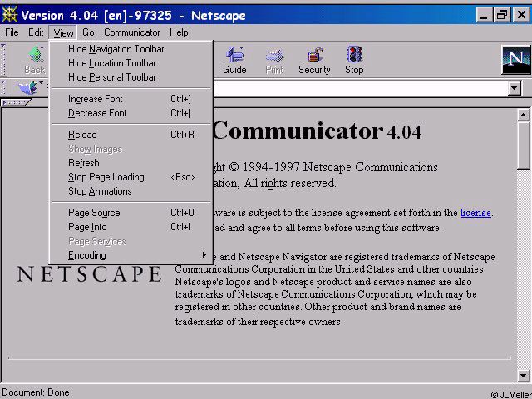The height and width of the screenshot is (399, 532).
Task: Open Page Source from menu
Action: point(131,213)
